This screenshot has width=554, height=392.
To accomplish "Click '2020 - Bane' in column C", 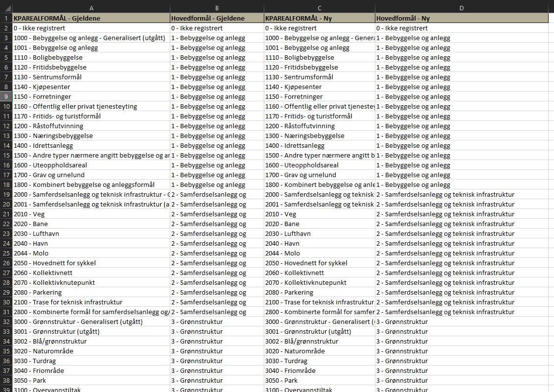I will [x=320, y=224].
